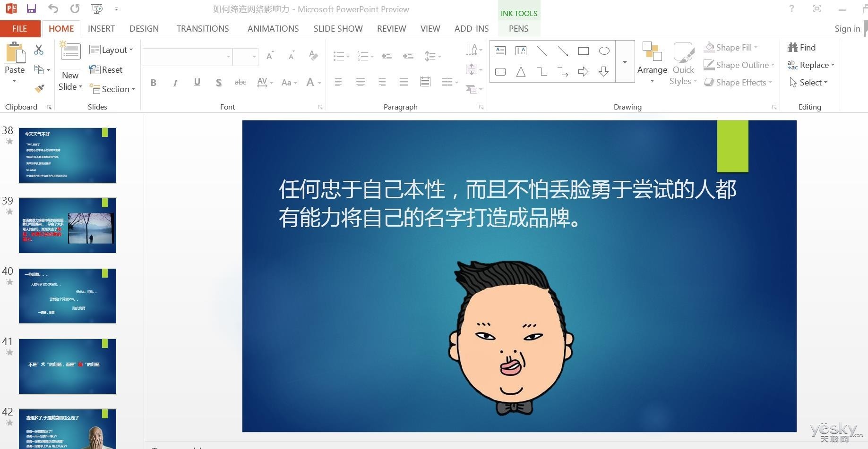
Task: Click the Cut scissors icon
Action: click(39, 50)
